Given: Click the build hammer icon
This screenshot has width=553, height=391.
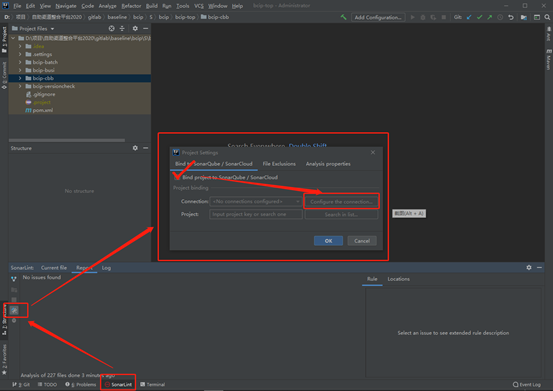Looking at the screenshot, I should point(343,17).
